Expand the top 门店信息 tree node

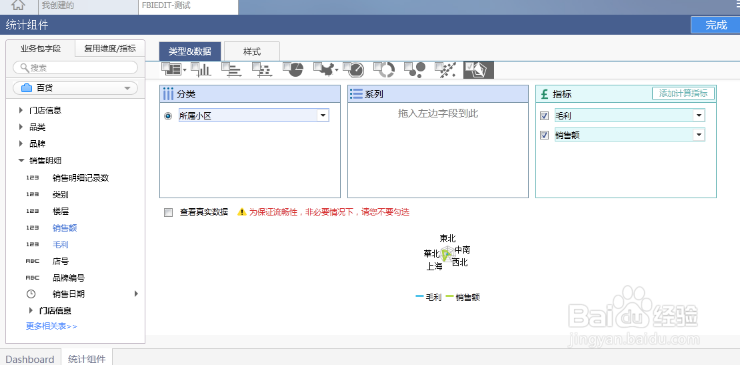pos(21,110)
